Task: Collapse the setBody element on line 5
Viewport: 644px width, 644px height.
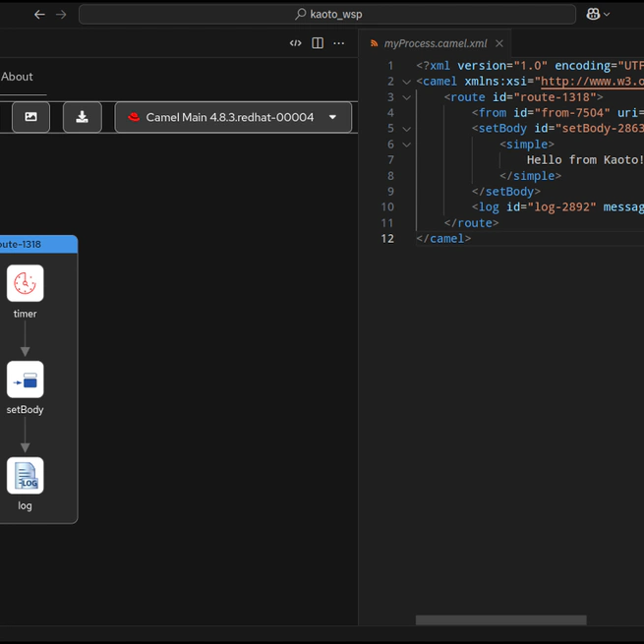Action: (407, 129)
